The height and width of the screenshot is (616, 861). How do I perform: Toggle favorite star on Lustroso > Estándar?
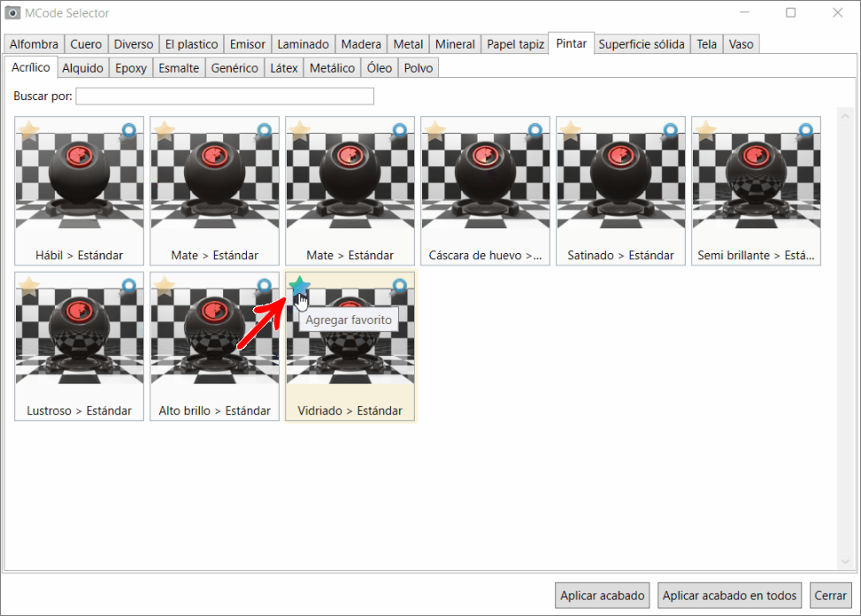pyautogui.click(x=28, y=286)
